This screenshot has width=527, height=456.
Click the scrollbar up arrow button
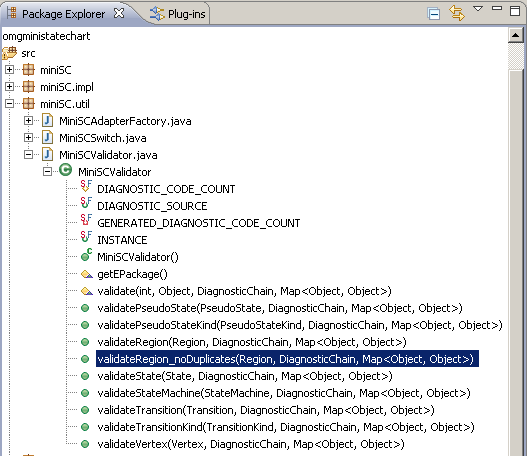pos(515,35)
